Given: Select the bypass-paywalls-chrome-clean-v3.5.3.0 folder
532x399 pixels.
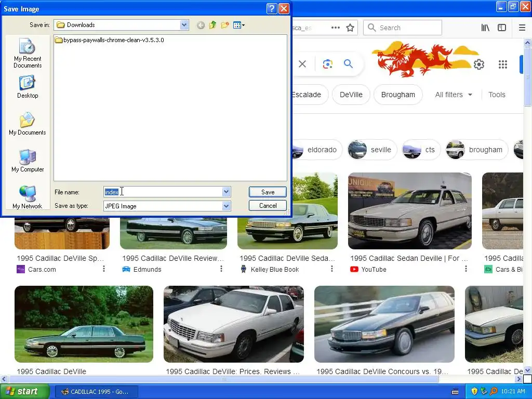Looking at the screenshot, I should pyautogui.click(x=109, y=40).
